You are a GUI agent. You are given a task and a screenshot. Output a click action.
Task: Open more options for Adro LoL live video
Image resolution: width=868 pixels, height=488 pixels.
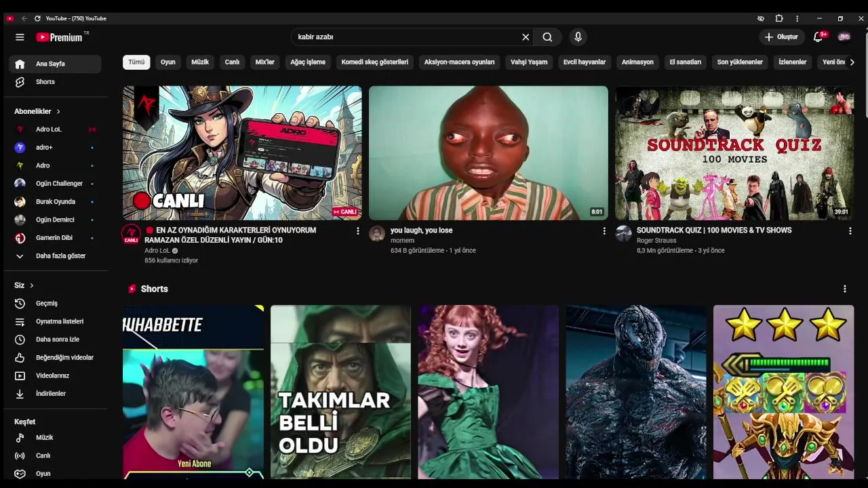(358, 231)
